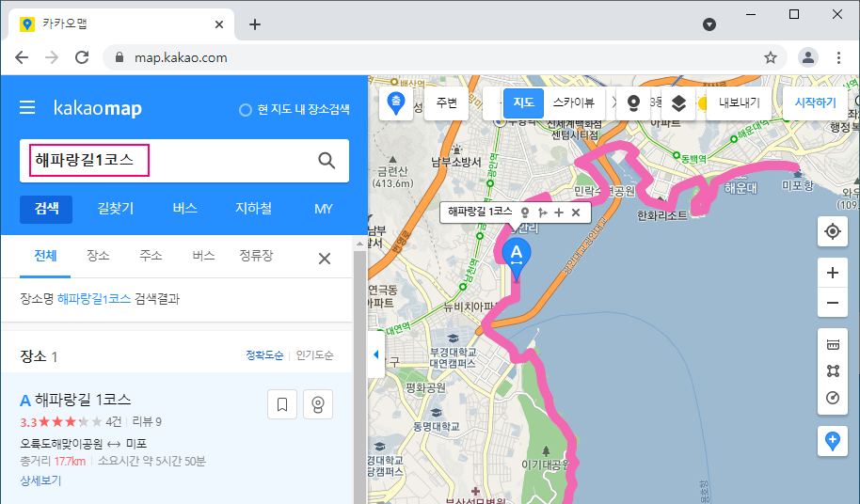Screen dimensions: 860x504
Task: Go back in browser
Action: [x=22, y=57]
